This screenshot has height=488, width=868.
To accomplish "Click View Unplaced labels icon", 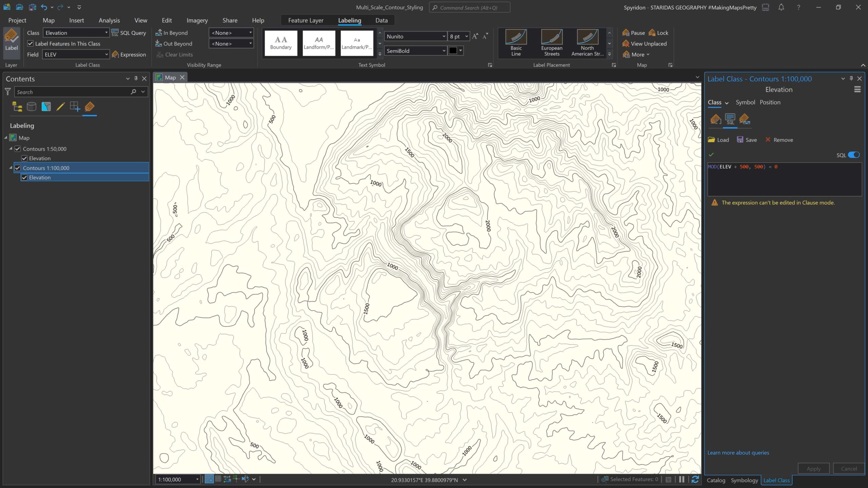I will pos(626,44).
